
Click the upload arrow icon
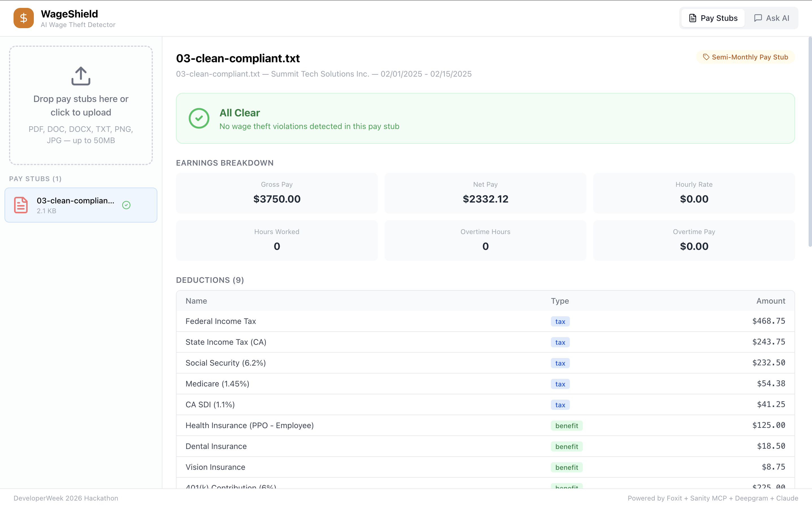tap(81, 76)
